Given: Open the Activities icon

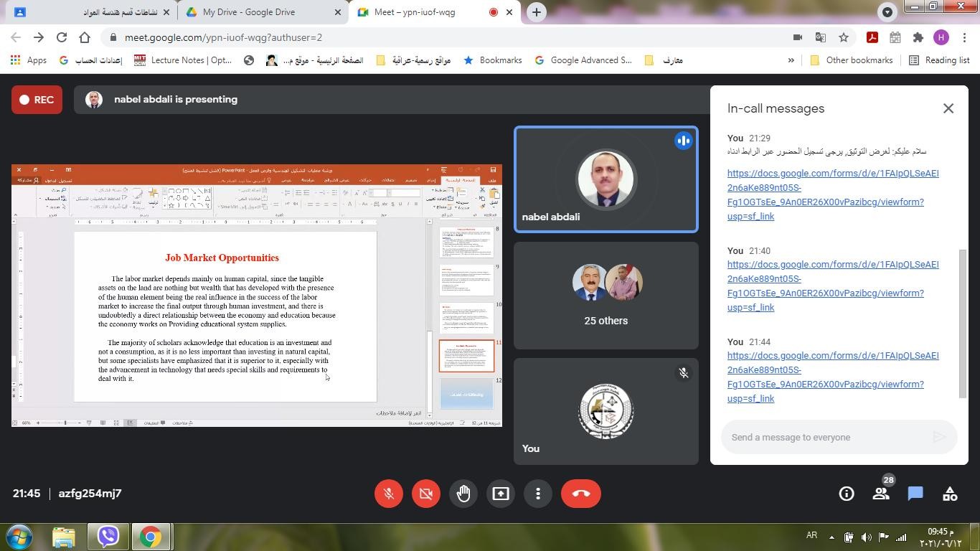Looking at the screenshot, I should pos(950,494).
